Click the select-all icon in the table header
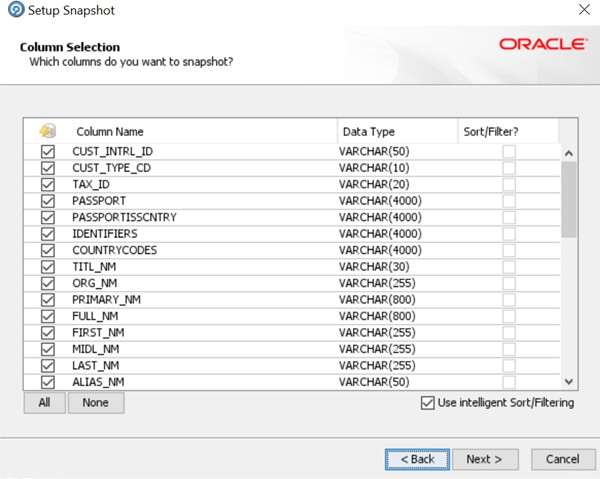Screen dimensions: 600x479 click(x=47, y=131)
